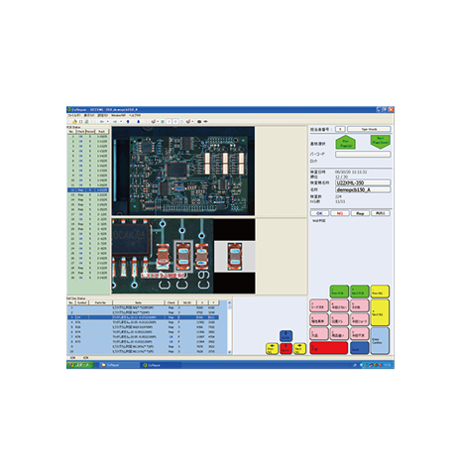
Task: Click the Rep judgement button
Action: tap(360, 213)
